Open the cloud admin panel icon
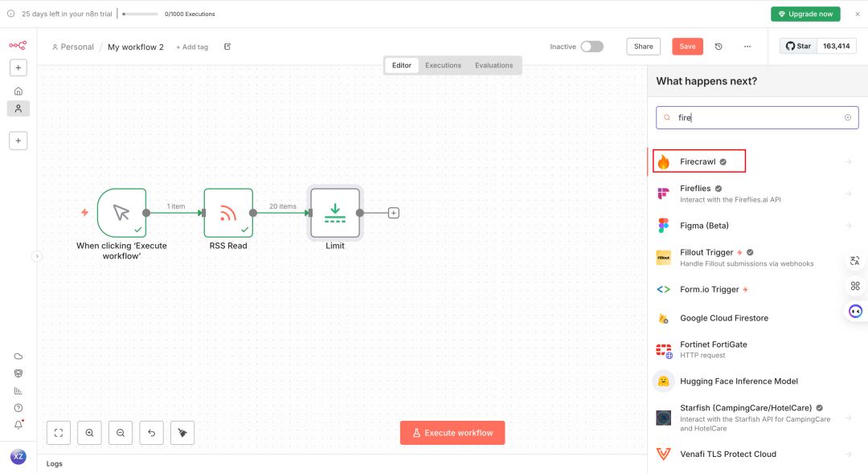The height and width of the screenshot is (473, 868). 18,357
